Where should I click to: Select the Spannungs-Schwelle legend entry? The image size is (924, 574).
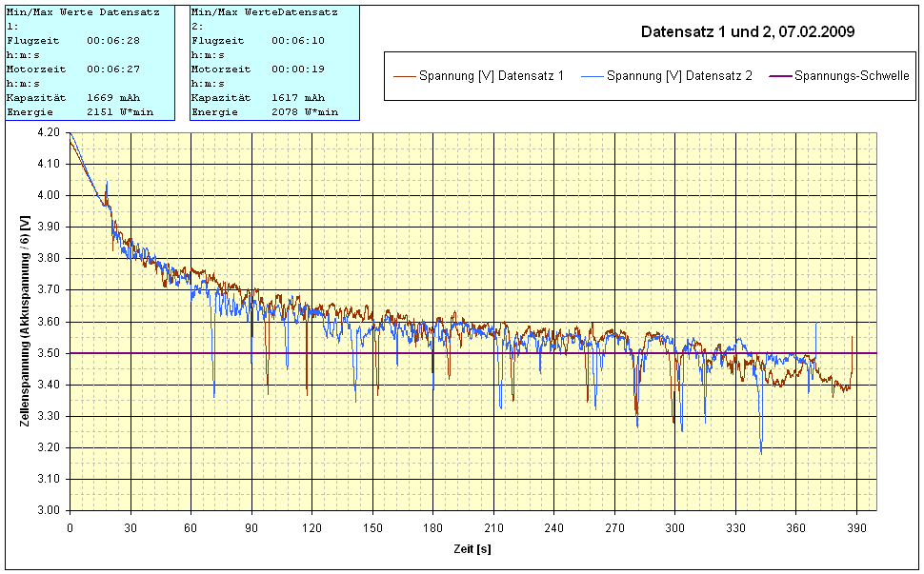[x=851, y=76]
